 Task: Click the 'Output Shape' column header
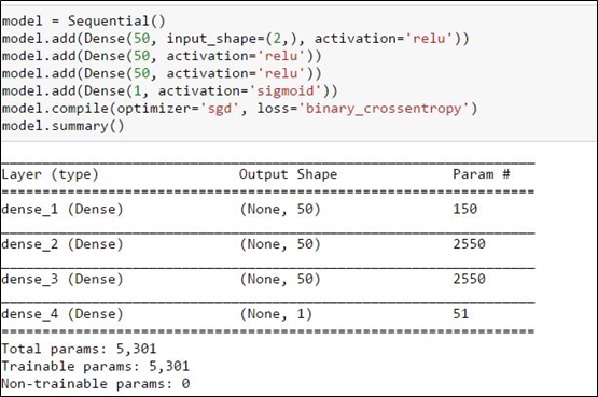tap(288, 174)
